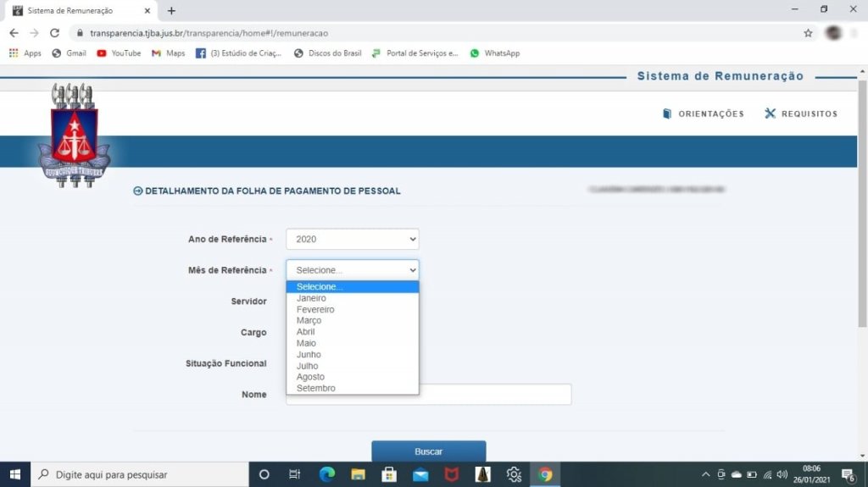Choose Setembro in the month list

315,388
